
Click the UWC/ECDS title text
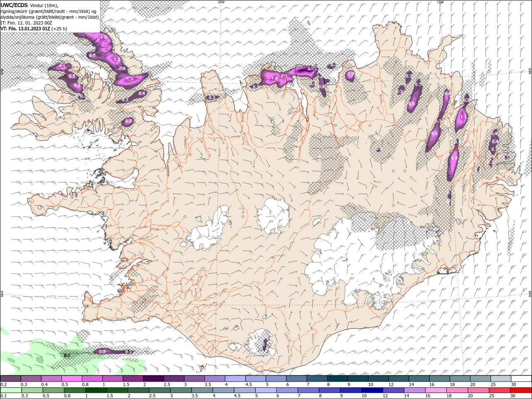[x=14, y=5]
